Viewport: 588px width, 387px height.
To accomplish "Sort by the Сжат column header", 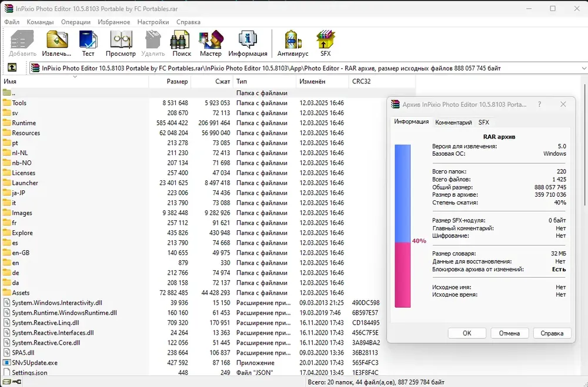I will (x=212, y=81).
